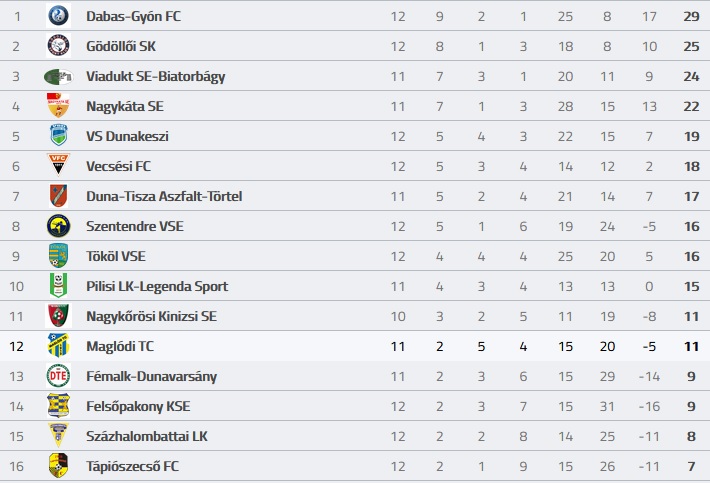Click the Szentendre VSE round logo
710x483 pixels.
(58, 226)
